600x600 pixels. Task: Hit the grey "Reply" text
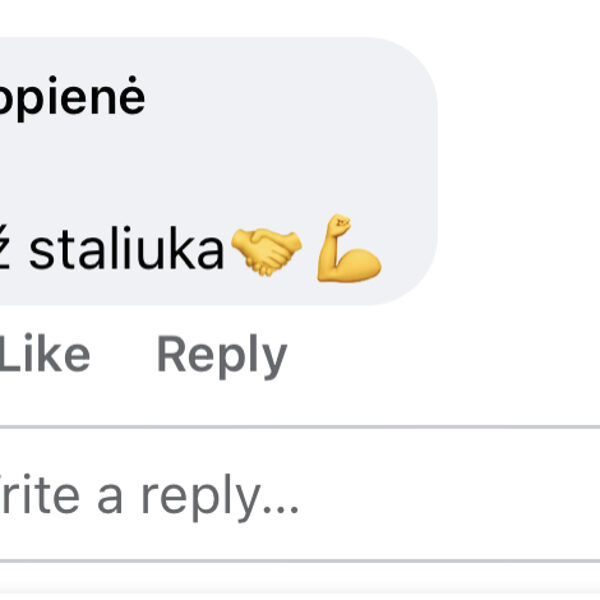click(221, 356)
